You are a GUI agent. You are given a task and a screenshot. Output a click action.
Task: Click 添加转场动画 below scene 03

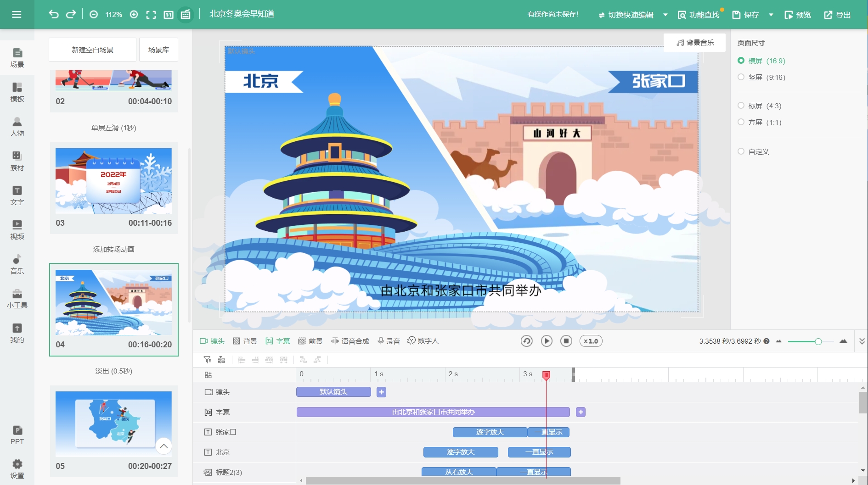point(113,249)
